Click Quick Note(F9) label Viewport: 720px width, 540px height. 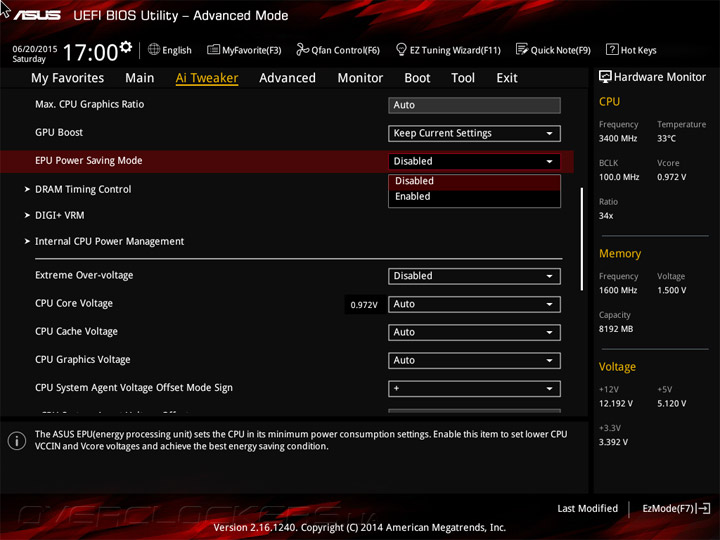[x=561, y=50]
